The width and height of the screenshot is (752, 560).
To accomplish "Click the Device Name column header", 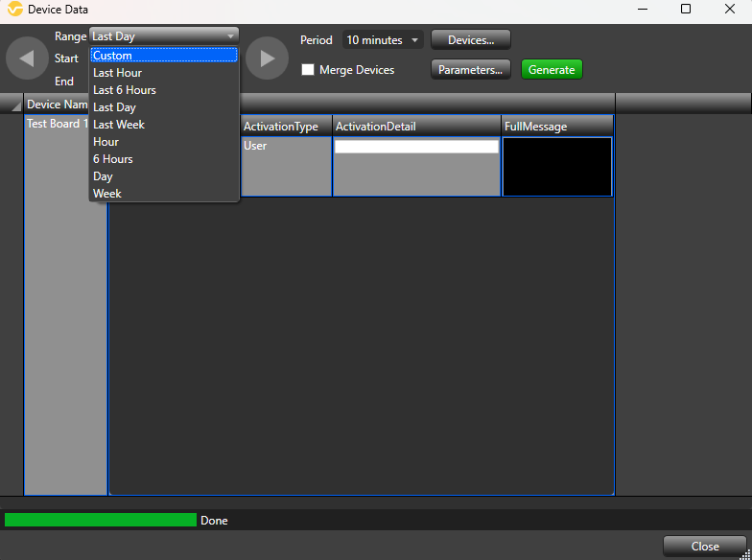I will pyautogui.click(x=58, y=105).
